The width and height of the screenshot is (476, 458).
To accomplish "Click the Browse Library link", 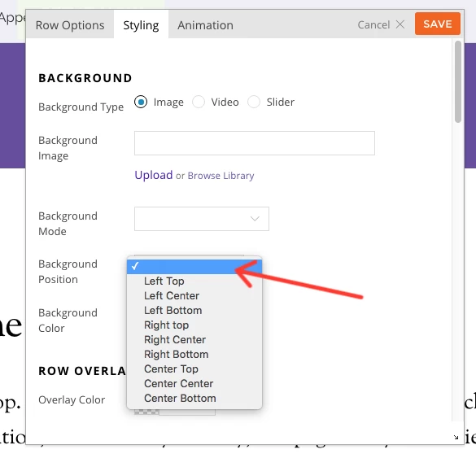I will click(x=221, y=176).
